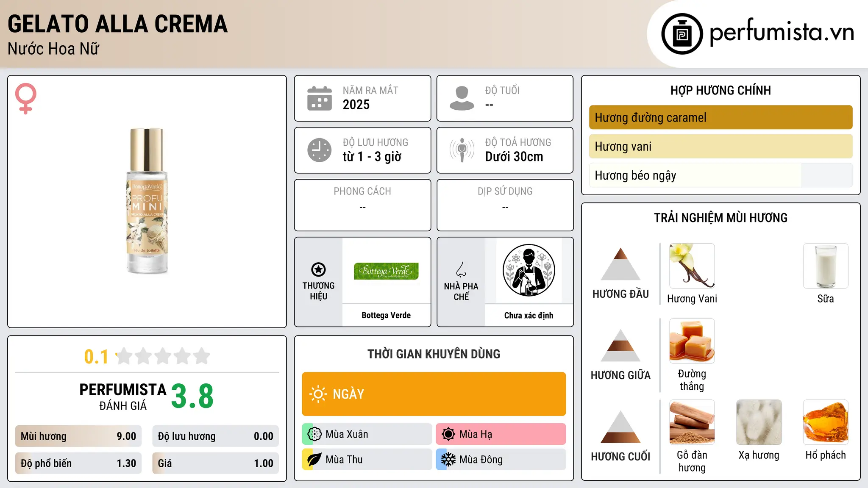Select the Sữa milk note image
Viewport: 868px width, 488px height.
coord(826,266)
